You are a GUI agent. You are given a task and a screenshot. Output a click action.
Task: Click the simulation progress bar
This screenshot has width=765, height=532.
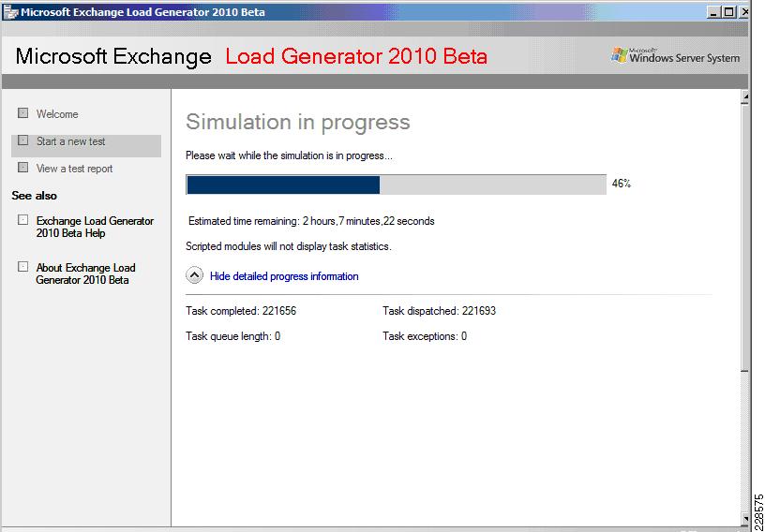(396, 185)
